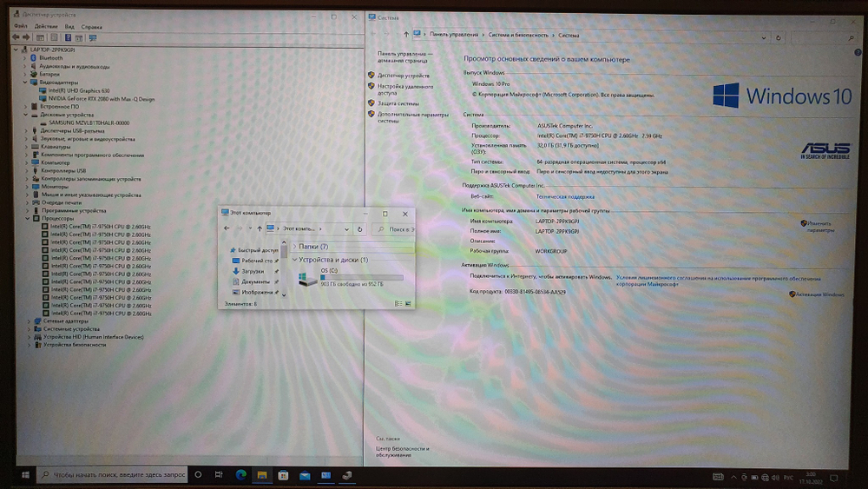868x489 pixels.
Task: Click blue Help icon in Device Manager toolbar
Action: tap(68, 37)
